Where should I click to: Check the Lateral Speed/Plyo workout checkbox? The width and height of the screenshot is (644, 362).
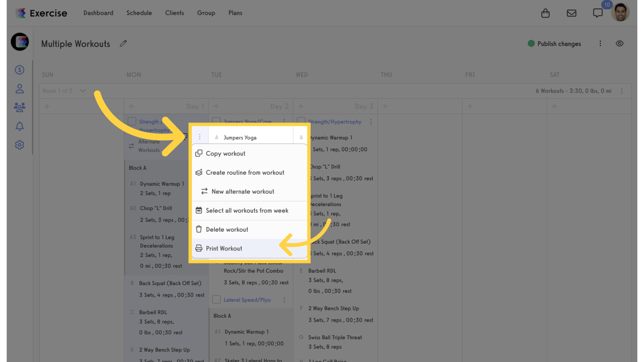click(216, 299)
